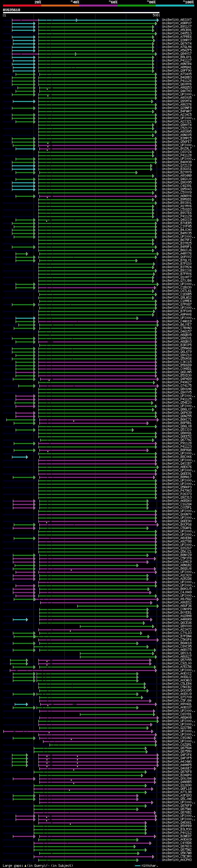Select hit label UniRef100_Q9SMT4
This screenshot has height=868, width=197.
coord(177,101)
